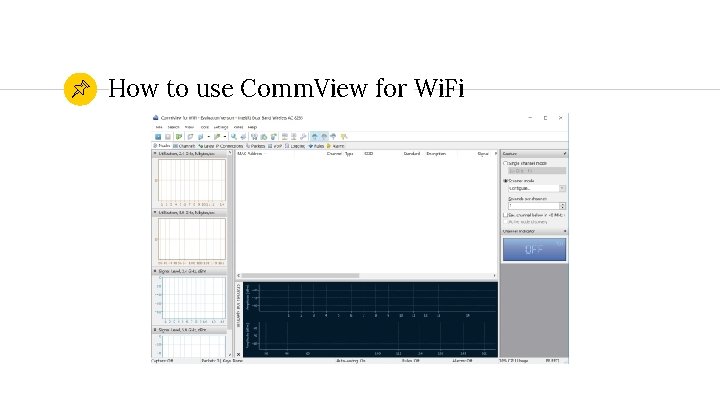
Task: Click 'Rules: Off' in status bar
Action: [x=411, y=361]
